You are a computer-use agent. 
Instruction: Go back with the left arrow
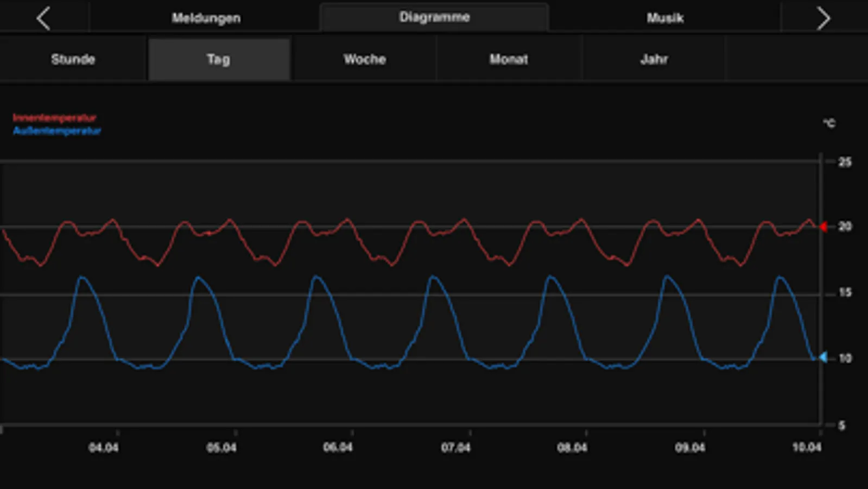pos(43,18)
